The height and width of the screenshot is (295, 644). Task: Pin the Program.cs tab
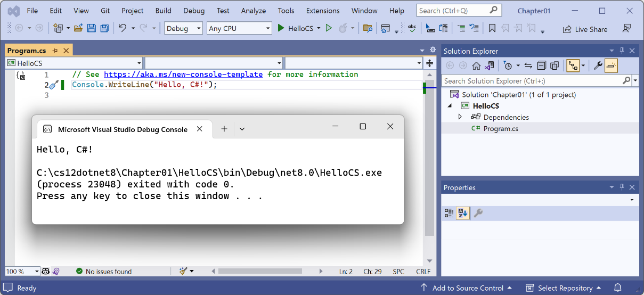(55, 51)
